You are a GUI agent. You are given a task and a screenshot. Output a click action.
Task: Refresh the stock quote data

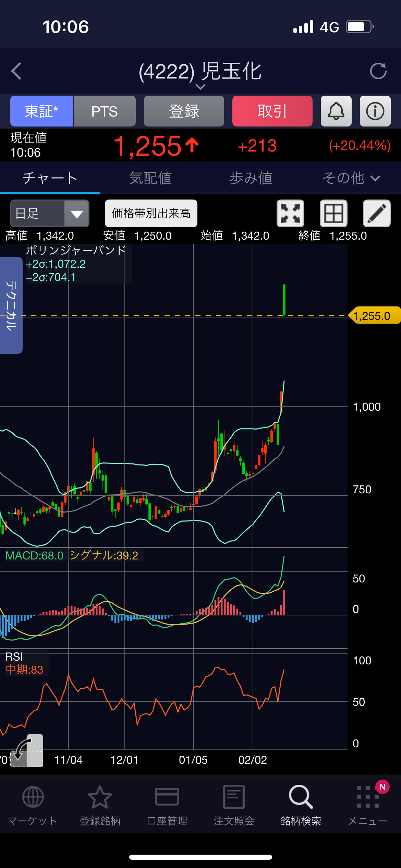coord(378,71)
